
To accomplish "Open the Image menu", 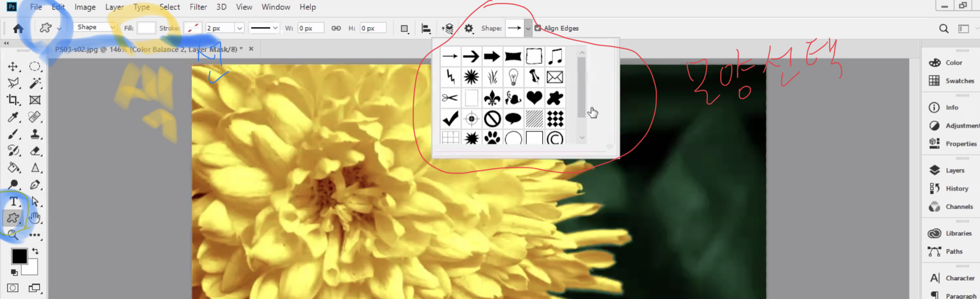I will click(85, 7).
